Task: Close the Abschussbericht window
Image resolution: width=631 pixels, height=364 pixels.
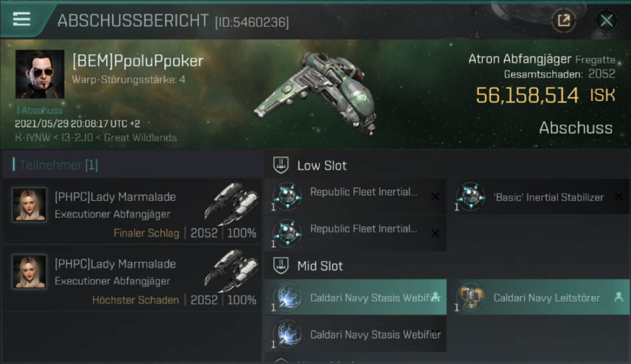Action: (x=606, y=20)
